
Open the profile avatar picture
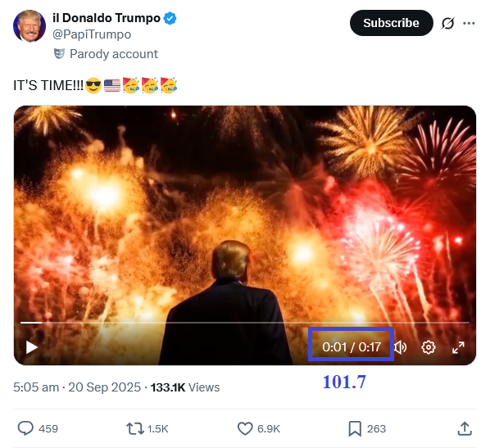(29, 26)
